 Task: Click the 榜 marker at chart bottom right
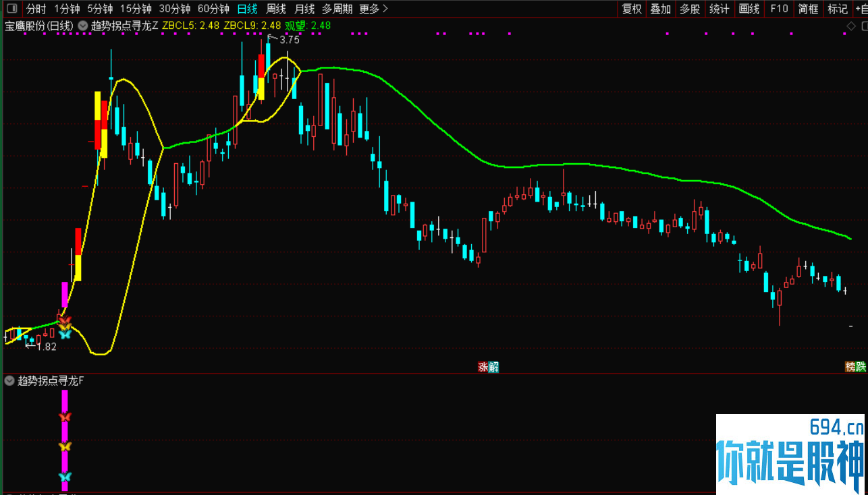850,367
